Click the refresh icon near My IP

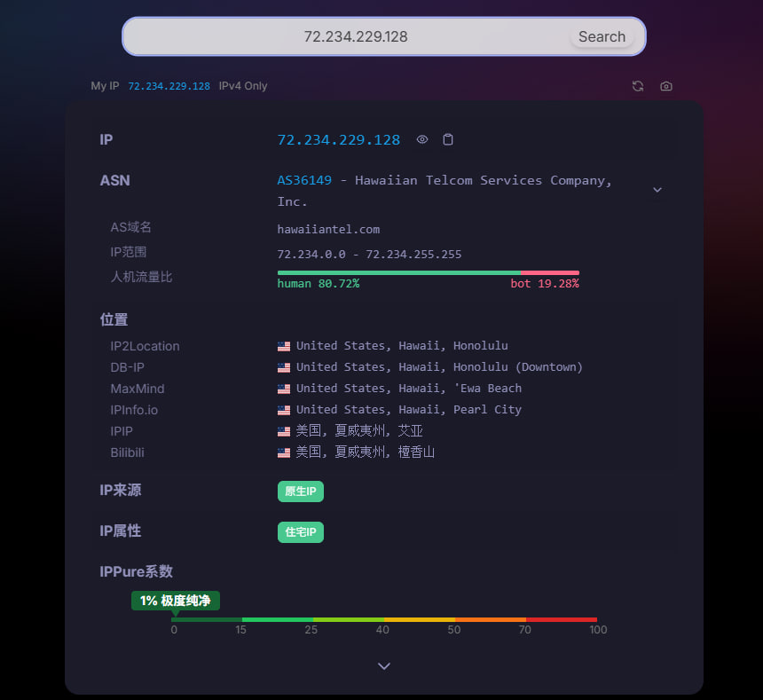click(x=637, y=86)
